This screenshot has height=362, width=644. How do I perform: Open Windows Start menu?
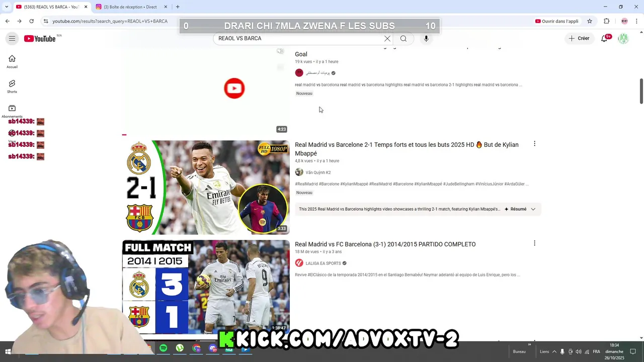[x=8, y=351]
